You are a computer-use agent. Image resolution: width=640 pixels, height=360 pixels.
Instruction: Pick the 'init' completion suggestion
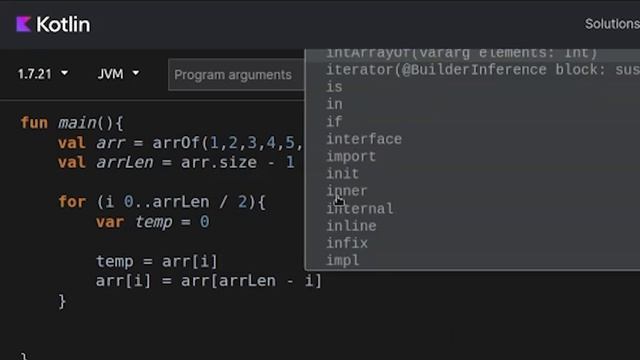tap(473, 174)
